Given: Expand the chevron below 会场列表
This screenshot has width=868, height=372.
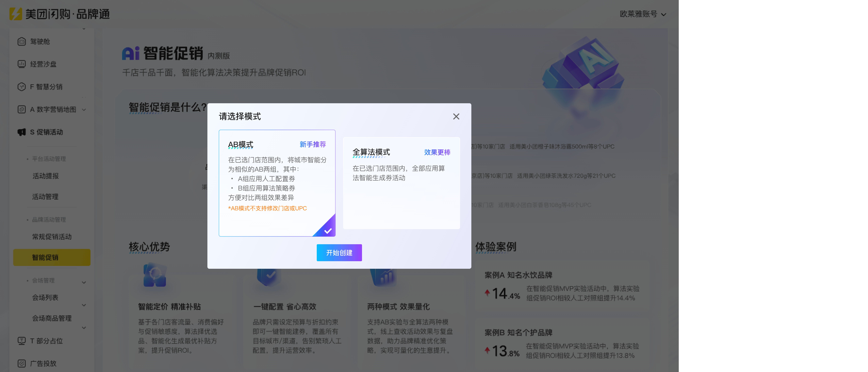Looking at the screenshot, I should [84, 305].
